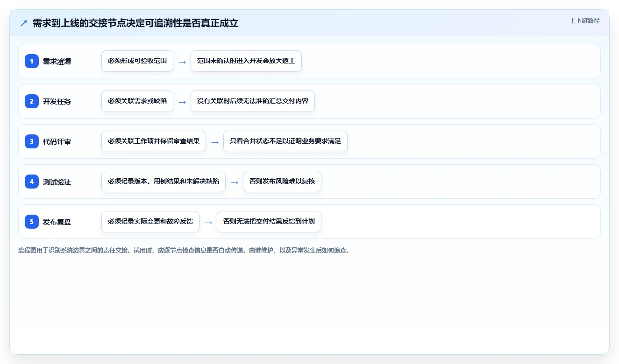Click step number badge 2
The width and height of the screenshot is (619, 364).
pos(32,101)
